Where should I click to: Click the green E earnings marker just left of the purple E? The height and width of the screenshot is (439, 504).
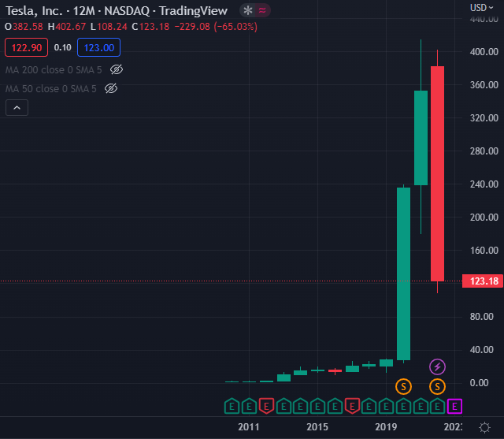[x=438, y=406]
